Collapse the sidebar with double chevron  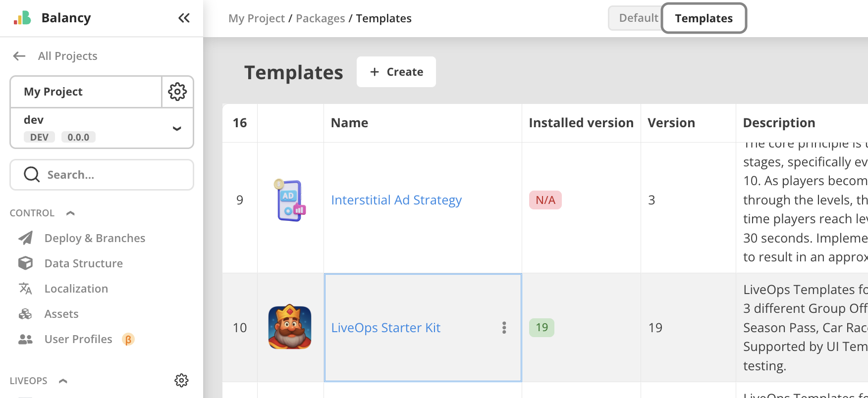point(184,18)
